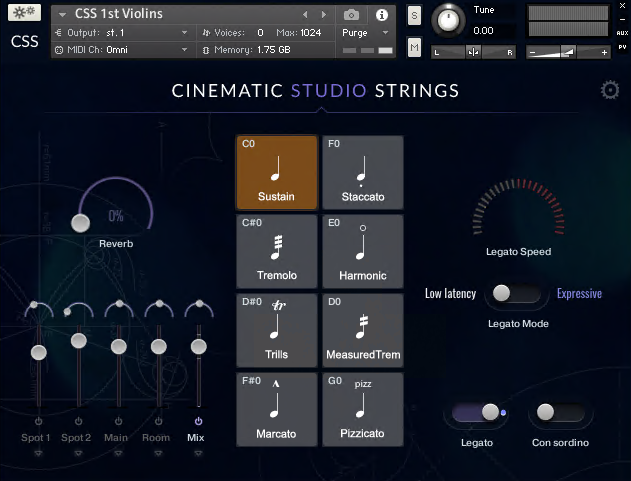Click the Main volume fader handle
Viewport: 631px width, 481px height.
point(119,347)
